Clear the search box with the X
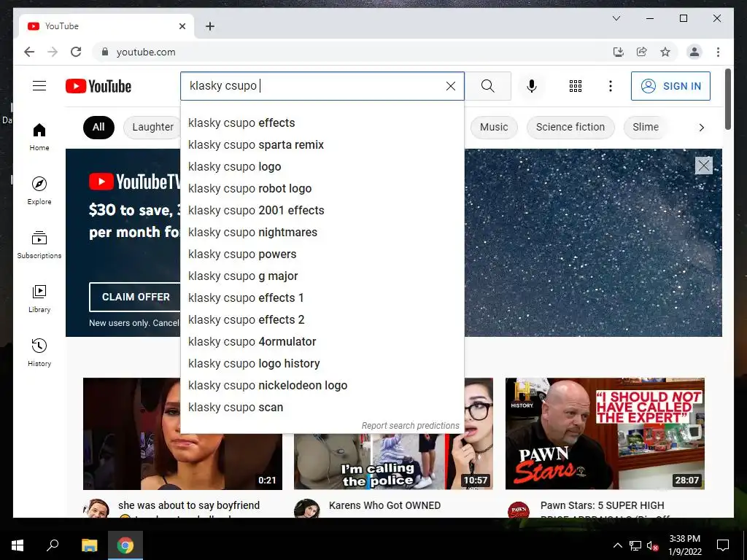The image size is (747, 560). 450,86
